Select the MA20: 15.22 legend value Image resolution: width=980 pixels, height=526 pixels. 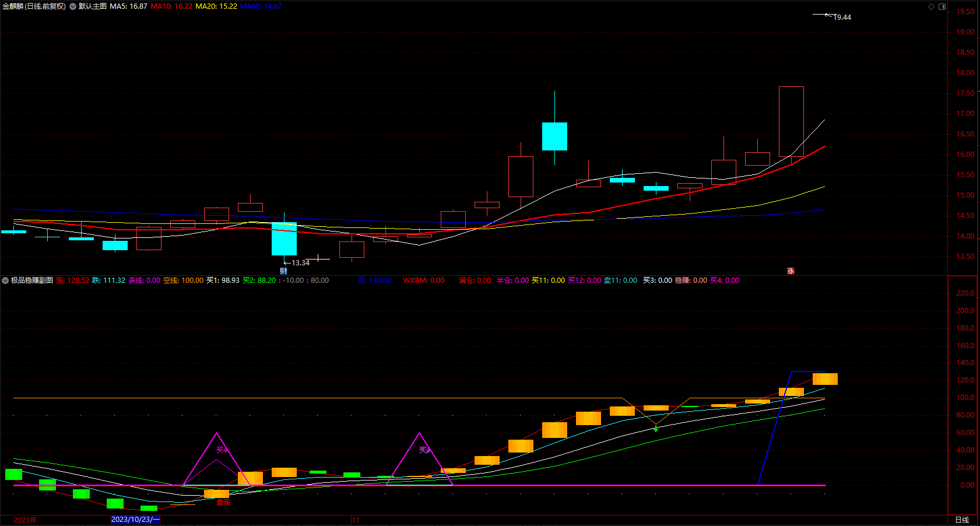pos(216,6)
